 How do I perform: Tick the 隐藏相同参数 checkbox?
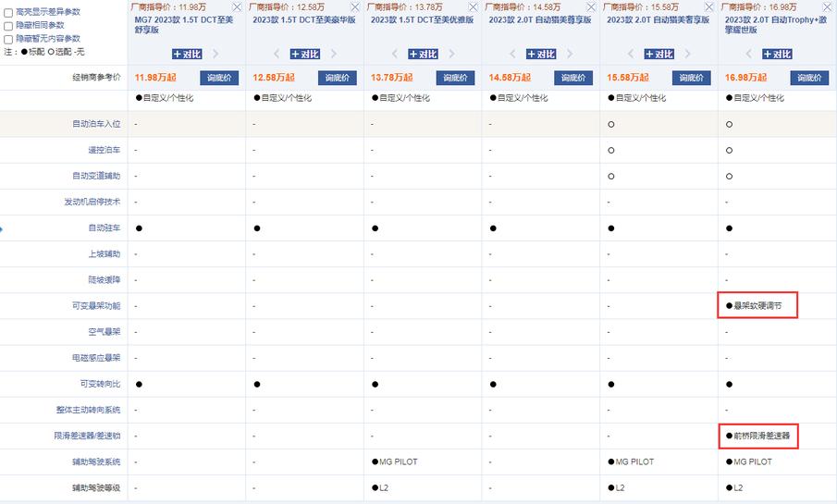coord(8,26)
